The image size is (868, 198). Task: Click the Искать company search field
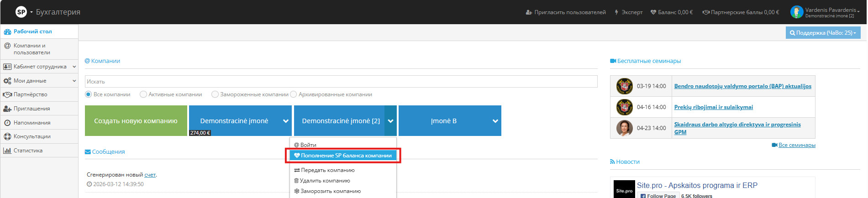[x=341, y=82]
